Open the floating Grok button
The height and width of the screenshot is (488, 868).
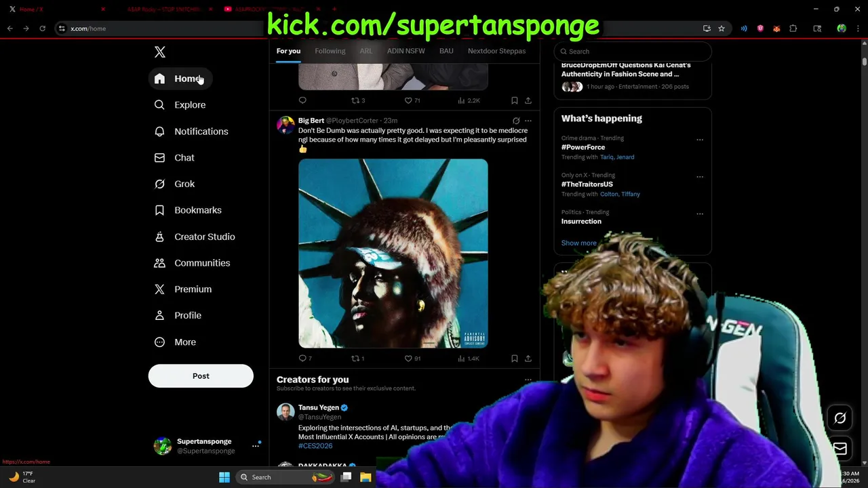[840, 418]
